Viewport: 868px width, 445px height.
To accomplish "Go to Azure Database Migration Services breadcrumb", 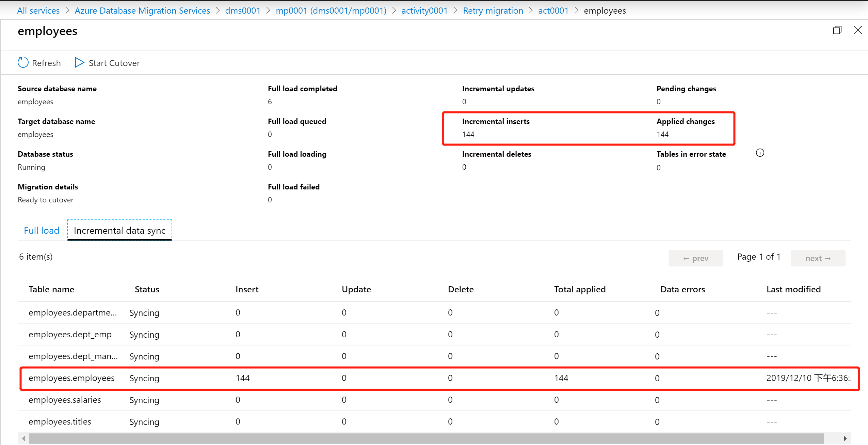I will pyautogui.click(x=142, y=11).
